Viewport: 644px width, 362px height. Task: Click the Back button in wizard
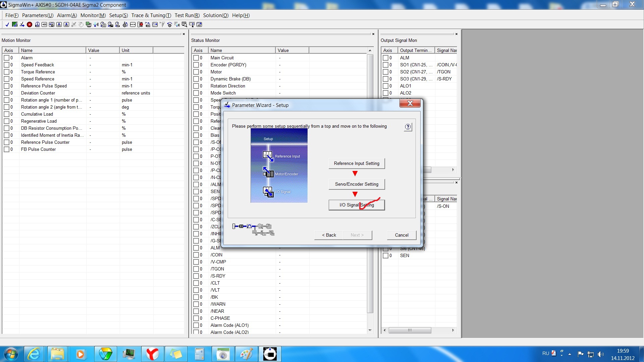coord(329,235)
